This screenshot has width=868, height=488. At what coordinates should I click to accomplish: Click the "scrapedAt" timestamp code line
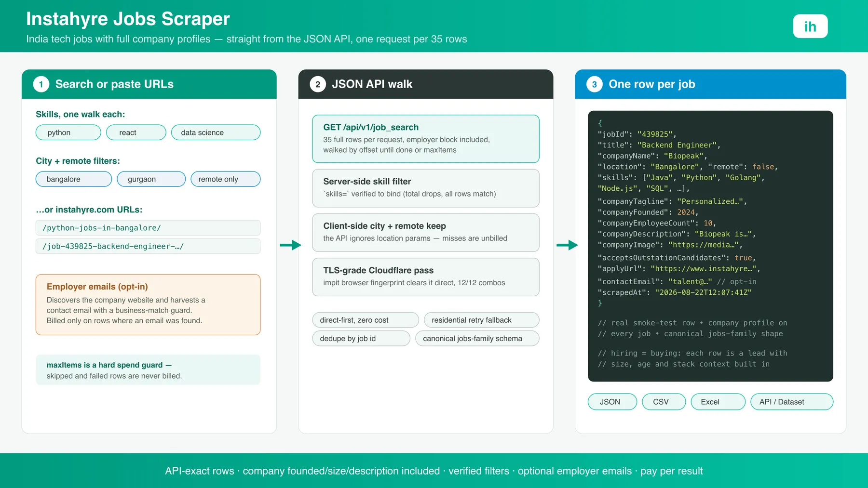(x=675, y=292)
